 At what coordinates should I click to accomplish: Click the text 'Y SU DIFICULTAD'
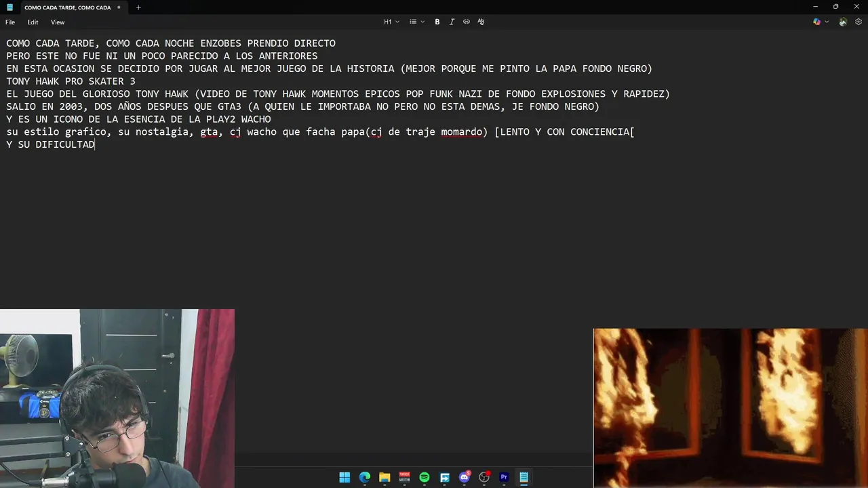coord(51,144)
